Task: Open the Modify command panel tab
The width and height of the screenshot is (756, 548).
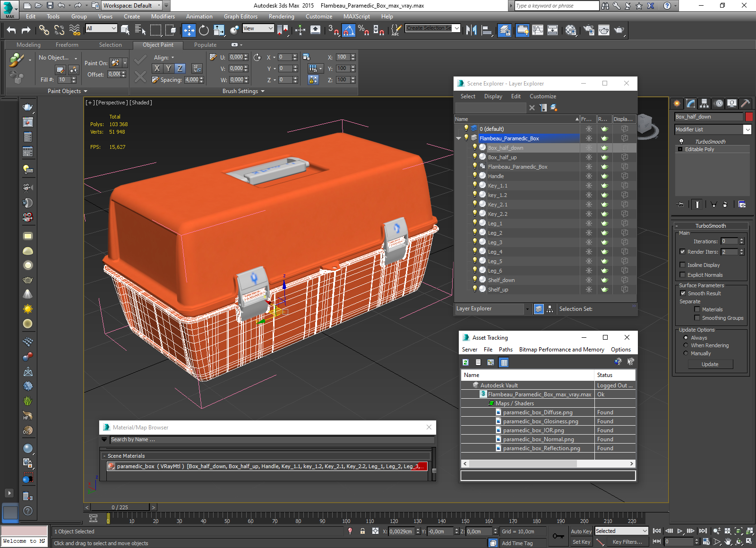Action: pos(691,103)
